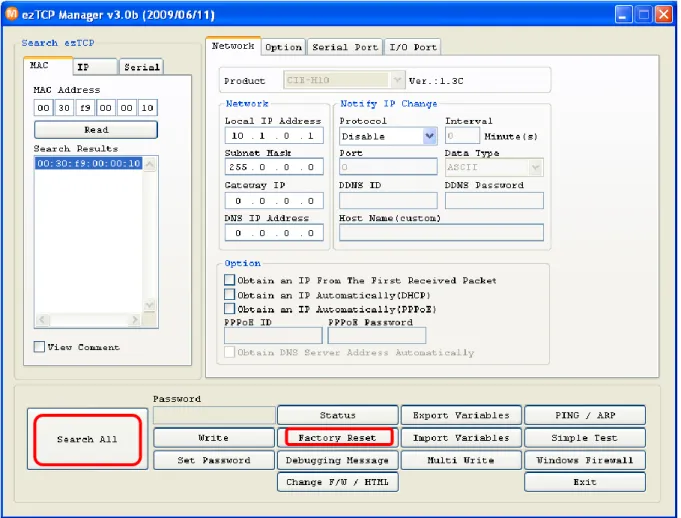Click the PPPoE Password field
The width and height of the screenshot is (681, 518).
[x=377, y=335]
